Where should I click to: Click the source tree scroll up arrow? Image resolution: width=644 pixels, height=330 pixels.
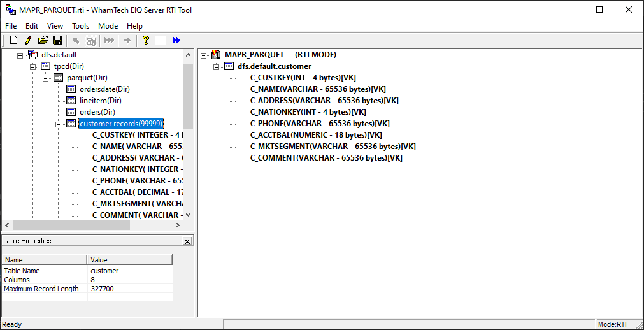click(x=188, y=55)
